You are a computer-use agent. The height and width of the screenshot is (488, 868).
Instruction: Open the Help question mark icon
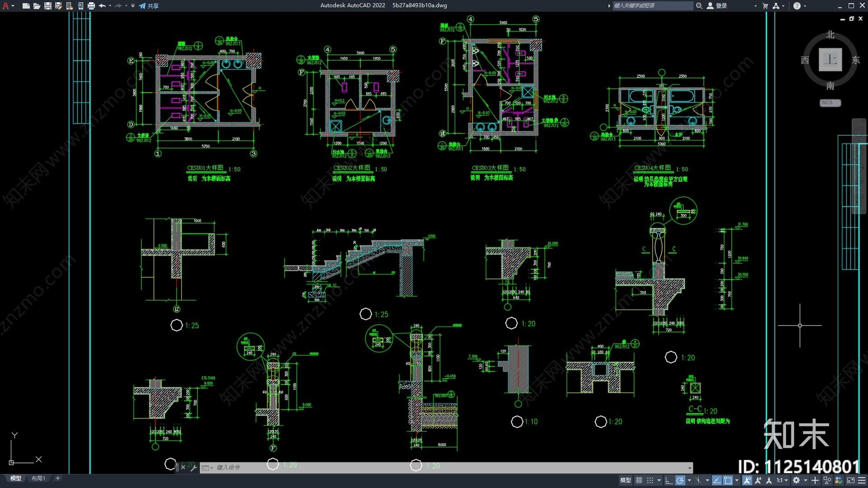click(796, 5)
